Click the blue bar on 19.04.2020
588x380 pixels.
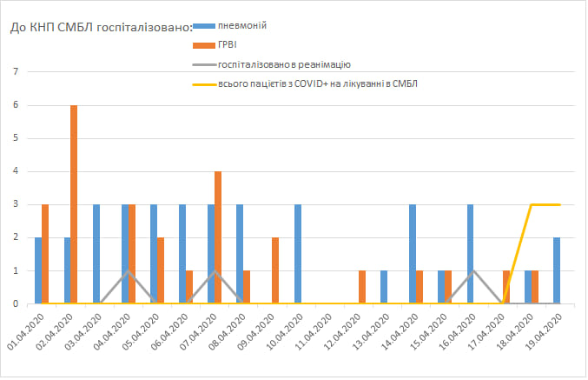click(x=556, y=270)
